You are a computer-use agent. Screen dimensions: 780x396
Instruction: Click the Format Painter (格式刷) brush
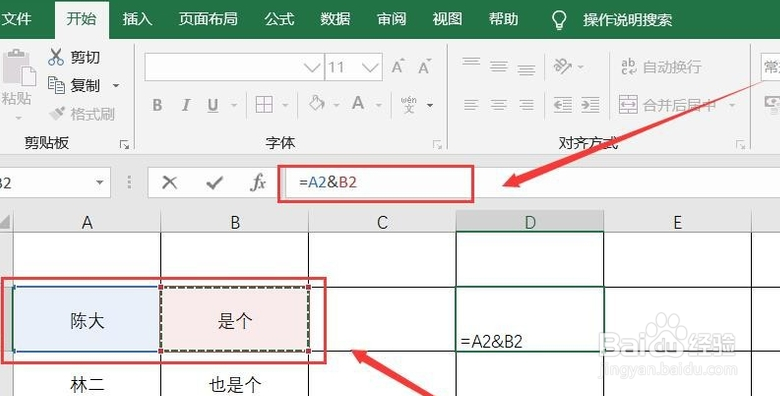tap(57, 114)
